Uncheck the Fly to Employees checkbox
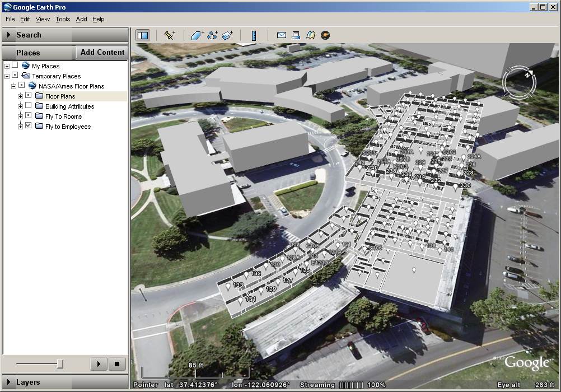Image resolution: width=561 pixels, height=392 pixels. 28,125
